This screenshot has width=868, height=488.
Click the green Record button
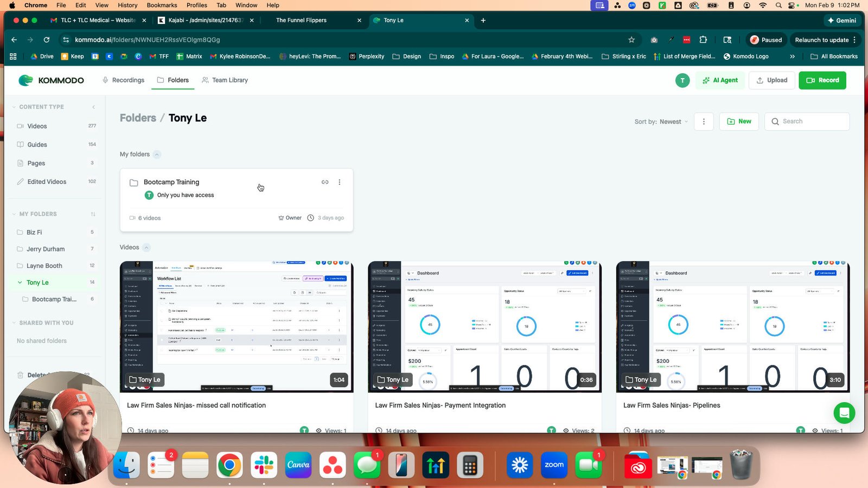pos(822,80)
